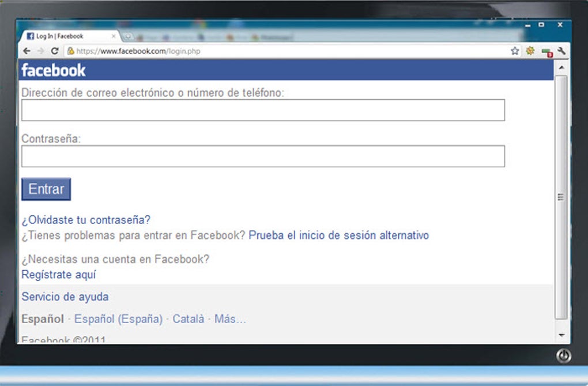Open Chrome's wrench settings menu
588x386 pixels.
561,51
